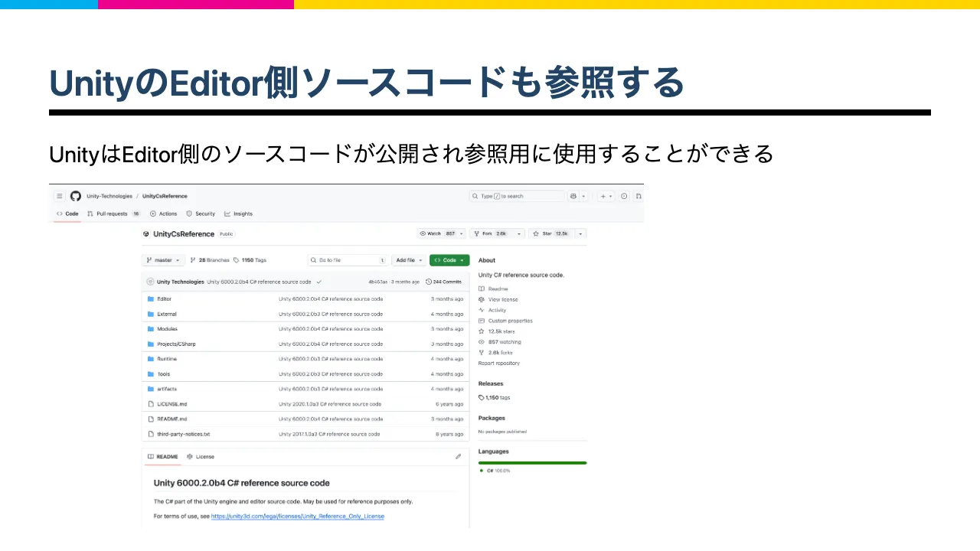Focus the Go to file input

348,260
